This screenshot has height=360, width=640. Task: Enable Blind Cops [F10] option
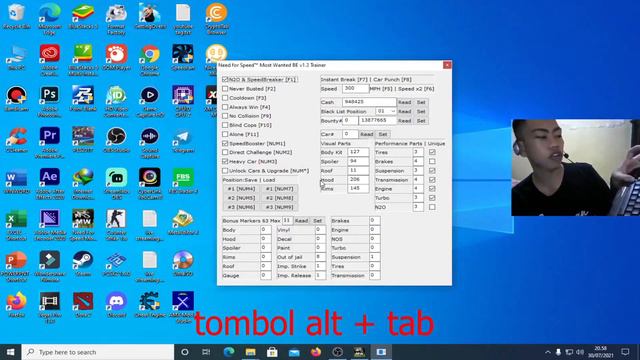225,125
